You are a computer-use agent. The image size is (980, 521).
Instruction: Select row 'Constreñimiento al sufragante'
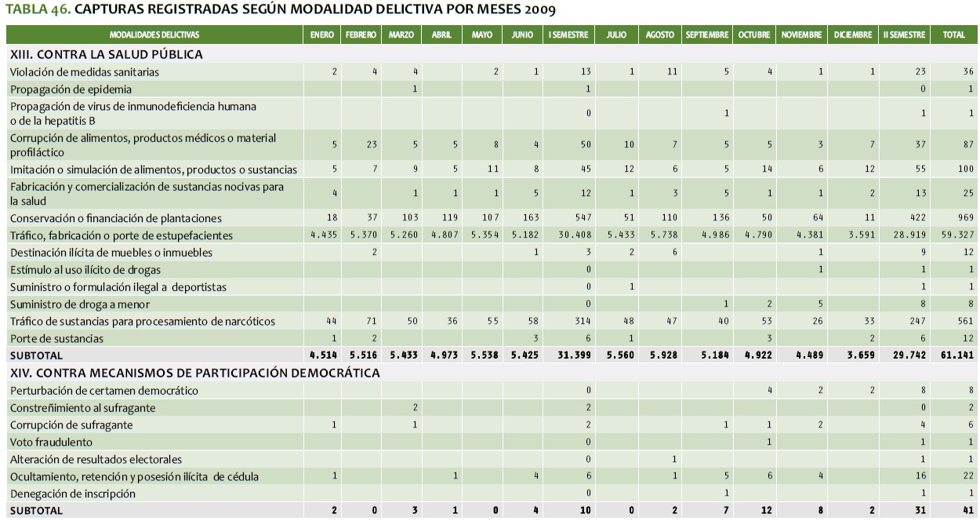492,407
